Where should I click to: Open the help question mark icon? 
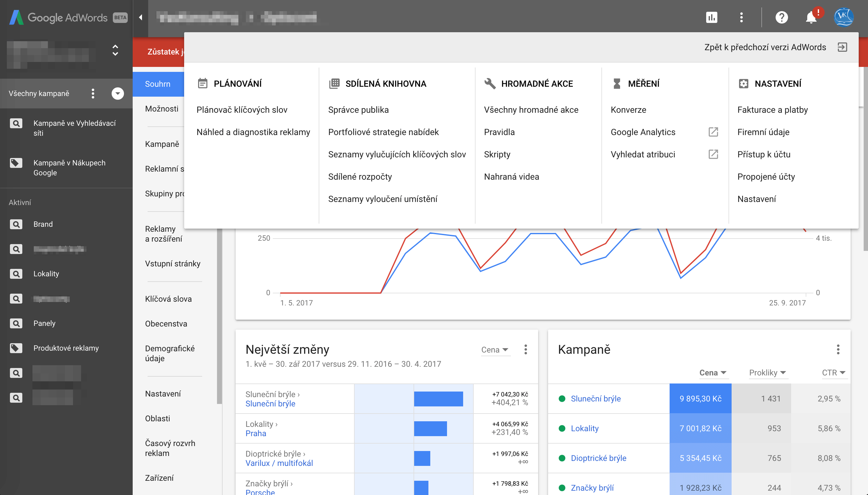[782, 17]
